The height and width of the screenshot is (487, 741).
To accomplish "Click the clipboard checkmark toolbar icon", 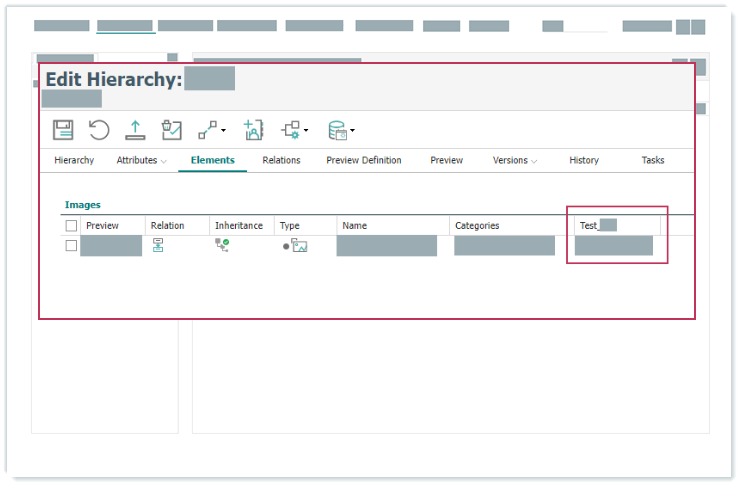I will point(172,129).
